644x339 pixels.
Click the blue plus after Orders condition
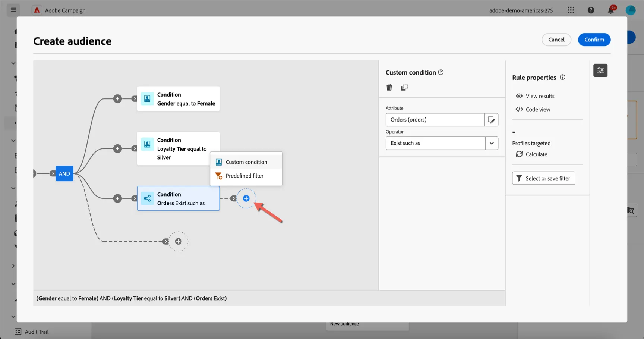246,198
